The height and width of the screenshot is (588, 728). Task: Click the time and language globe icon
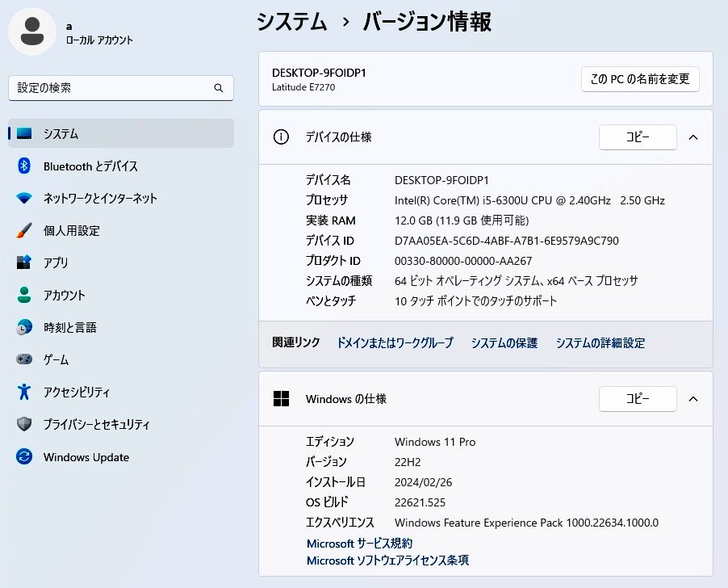click(x=24, y=327)
